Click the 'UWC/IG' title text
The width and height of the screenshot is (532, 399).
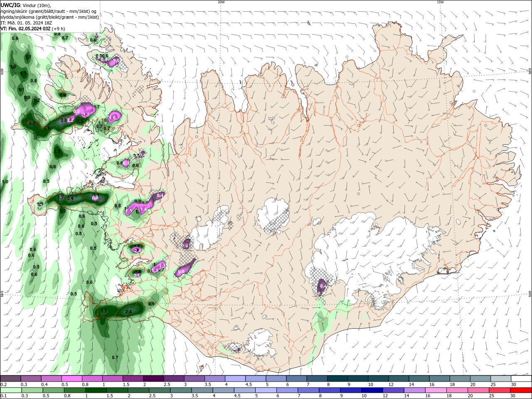tap(10, 5)
